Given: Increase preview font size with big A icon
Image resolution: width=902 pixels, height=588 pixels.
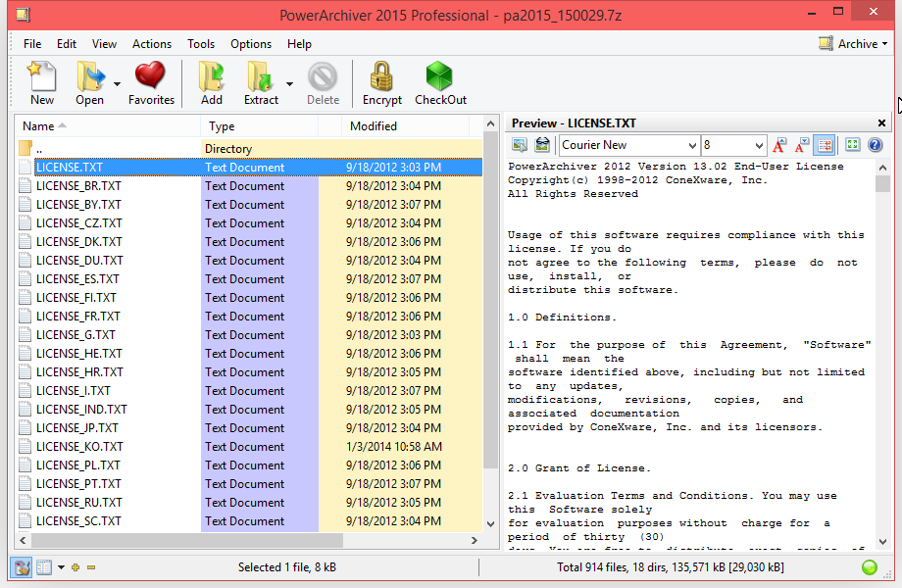Looking at the screenshot, I should [x=779, y=145].
